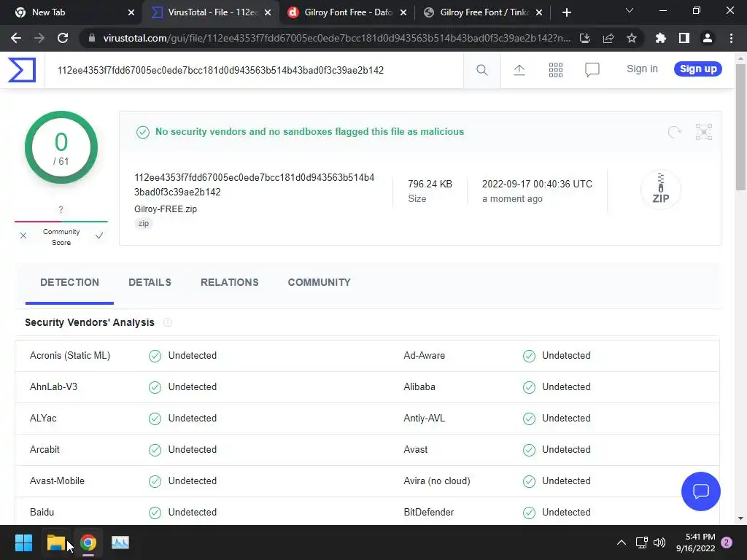The height and width of the screenshot is (560, 747).
Task: Switch to the RELATIONS tab
Action: pos(230,282)
